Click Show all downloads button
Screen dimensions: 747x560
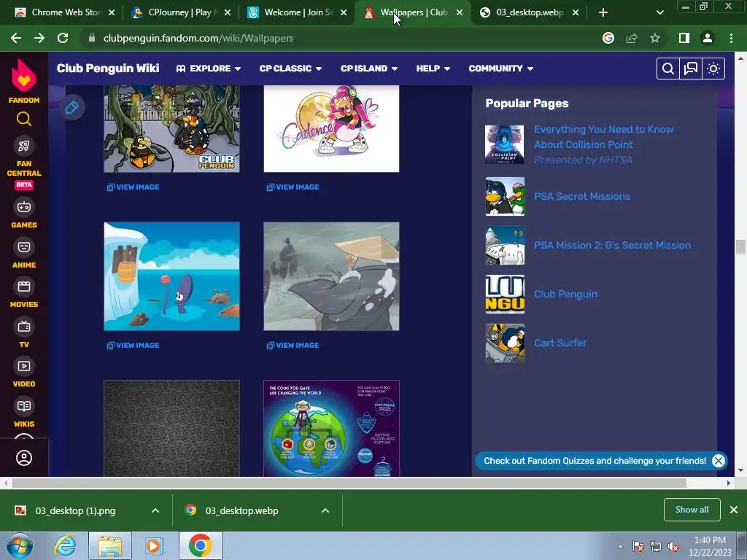(692, 510)
